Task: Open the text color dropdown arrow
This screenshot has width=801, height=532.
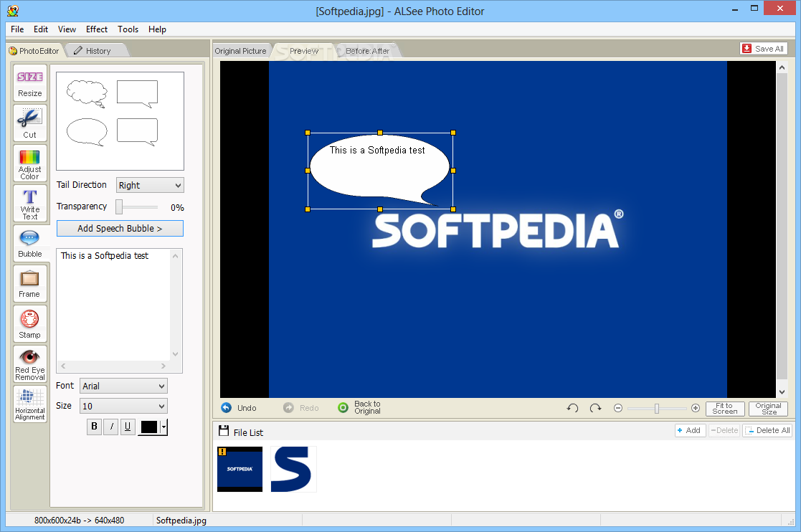Action: tap(163, 427)
